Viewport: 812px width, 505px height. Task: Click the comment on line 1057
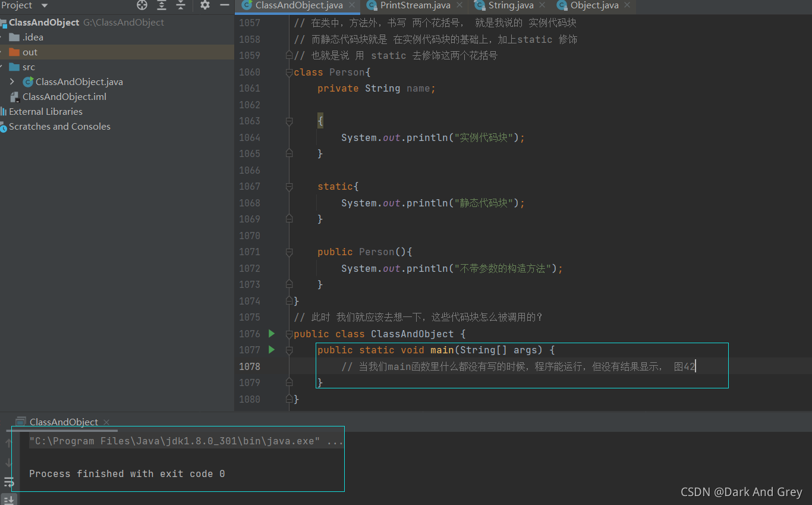click(435, 23)
